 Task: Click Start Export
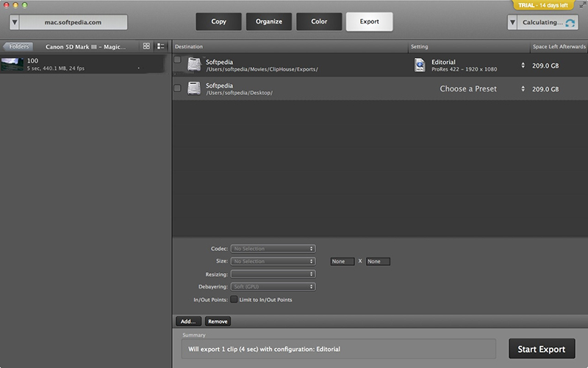click(542, 349)
